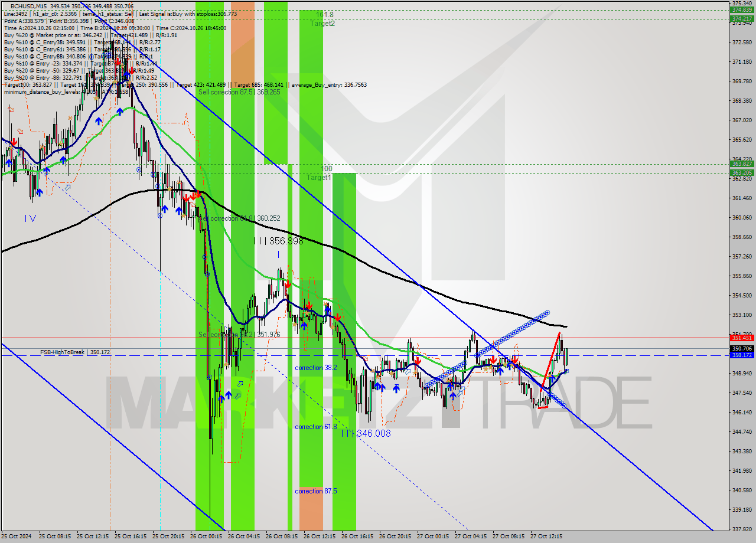Click the '27 Oct 00:15' time label
Screen dimensions: 756x543
click(433, 537)
